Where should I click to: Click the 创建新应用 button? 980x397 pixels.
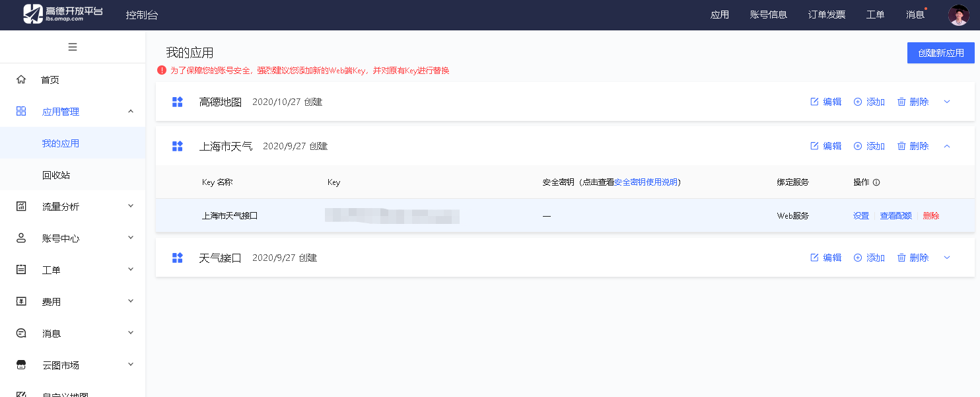point(941,53)
